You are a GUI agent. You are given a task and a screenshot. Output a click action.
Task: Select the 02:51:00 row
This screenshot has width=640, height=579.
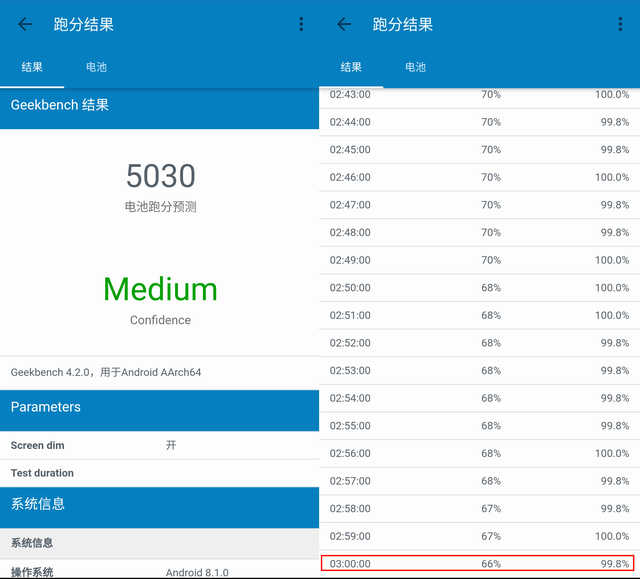pos(480,315)
